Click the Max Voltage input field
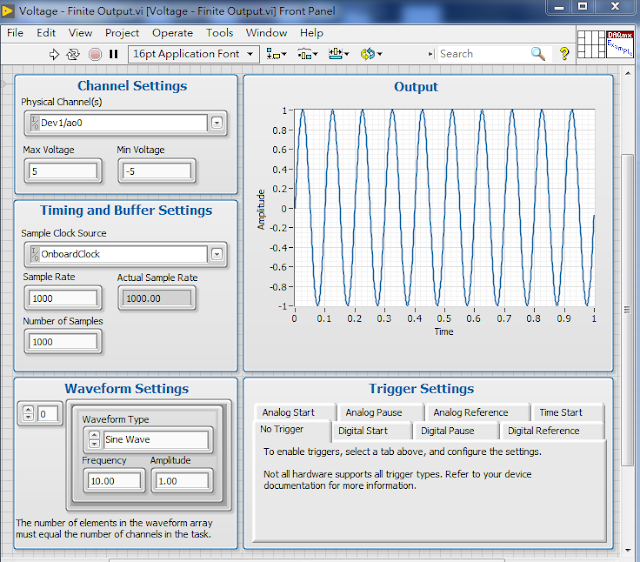640x562 pixels. coord(63,171)
